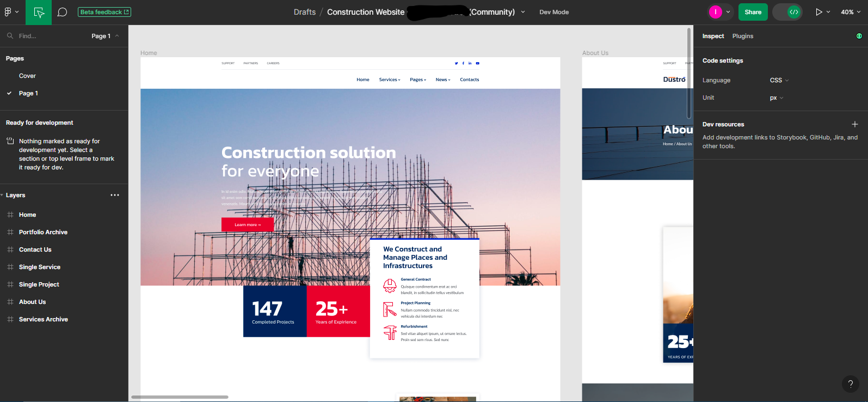
Task: Open the 40% zoom dropdown
Action: (x=851, y=12)
